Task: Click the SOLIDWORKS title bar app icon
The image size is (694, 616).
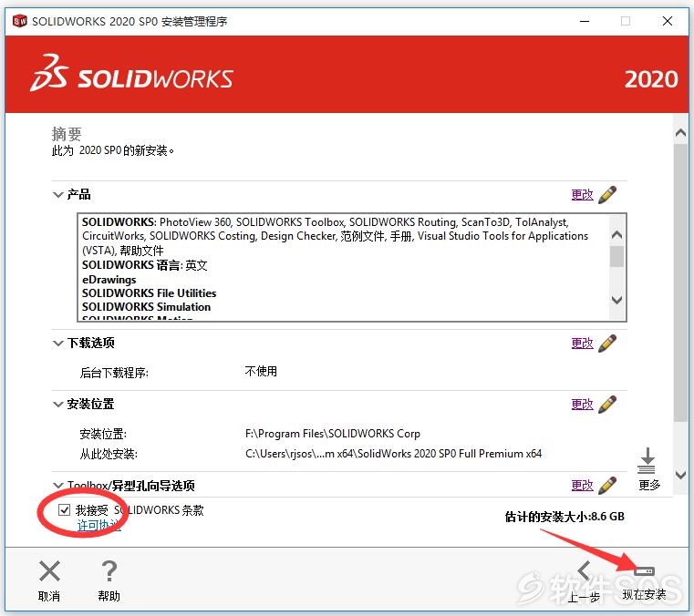Action: coord(19,21)
